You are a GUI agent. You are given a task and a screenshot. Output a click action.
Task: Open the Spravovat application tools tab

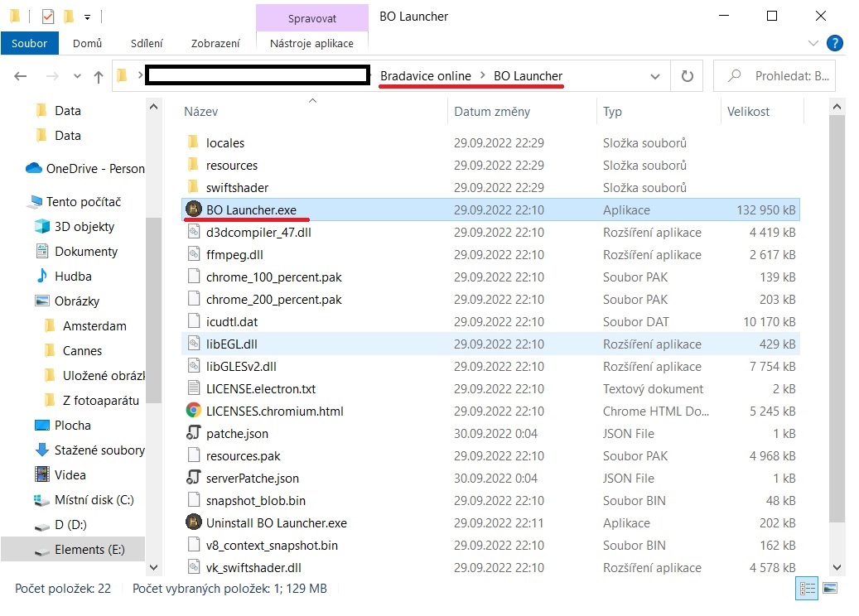(311, 17)
